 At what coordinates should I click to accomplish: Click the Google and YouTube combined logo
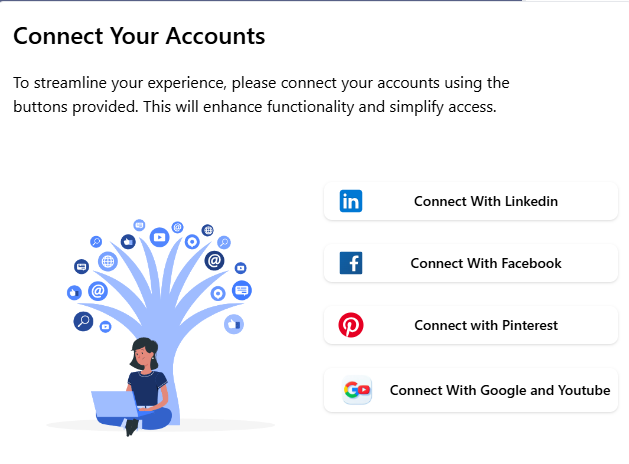point(357,390)
